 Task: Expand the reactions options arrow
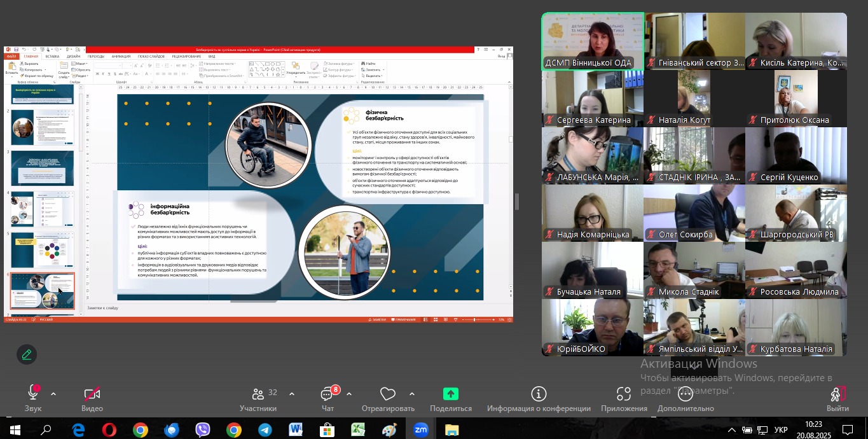tap(412, 394)
